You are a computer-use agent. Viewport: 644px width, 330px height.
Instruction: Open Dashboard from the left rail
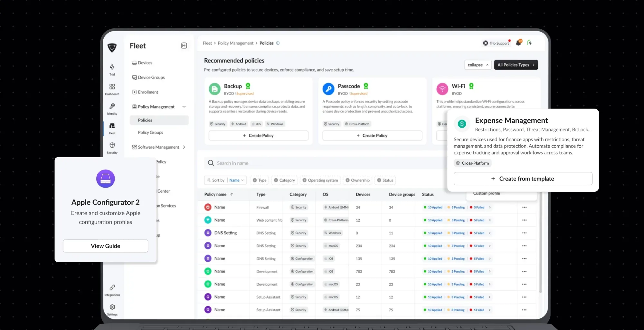112,89
